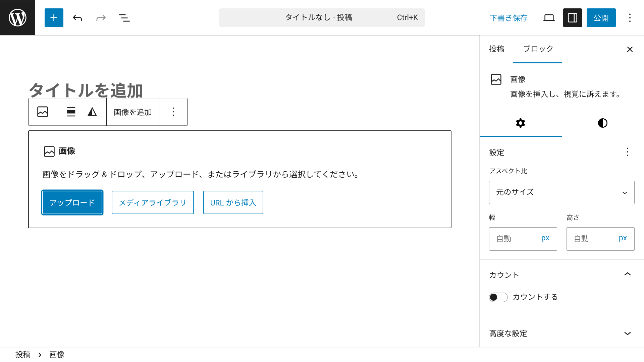The image size is (644, 362).
Task: Expand the 高度な設定 section
Action: coord(627,334)
